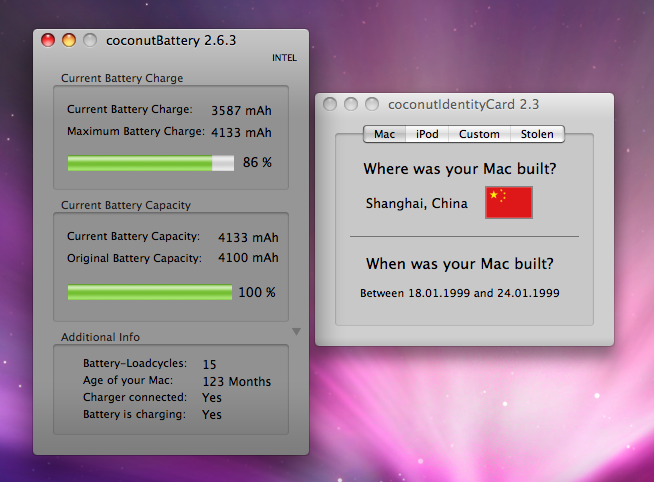The image size is (654, 482).
Task: Click the China flag icon
Action: [509, 203]
